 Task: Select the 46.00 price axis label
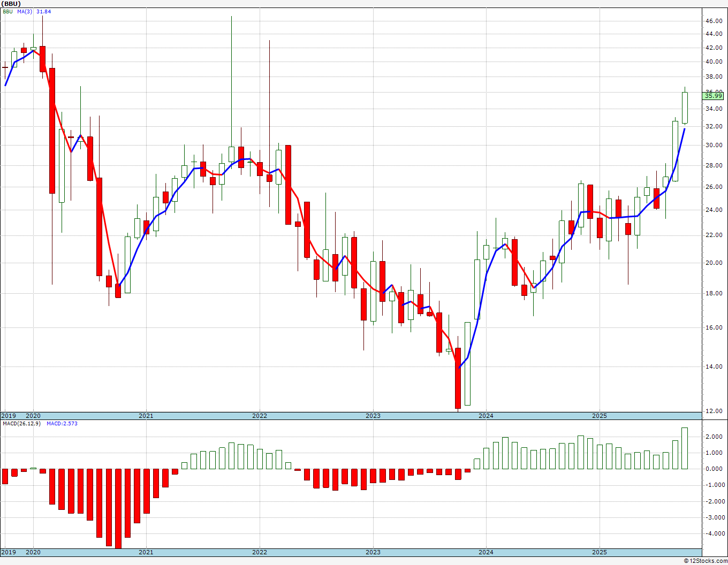click(714, 21)
